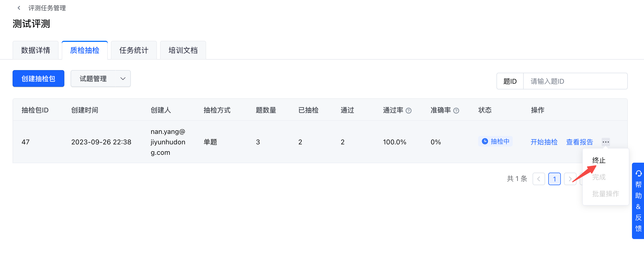Open the 试题管理 menu button
This screenshot has height=261, width=644.
(93, 78)
